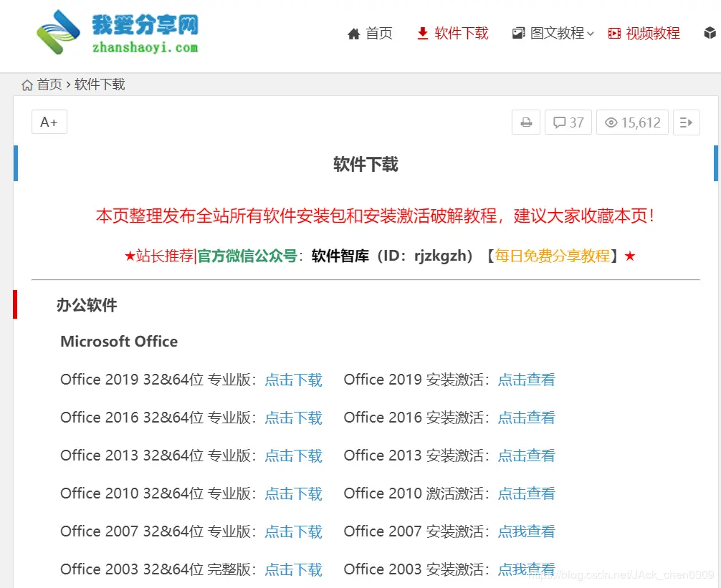This screenshot has height=588, width=721.
Task: Click Office 2013 安装激活 点击查看 link
Action: coord(527,456)
